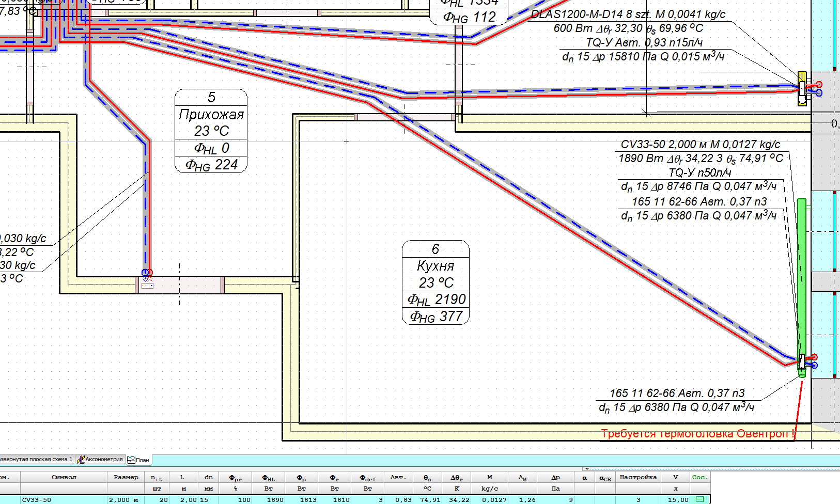
Task: Click the 34,22 temperature drop cell
Action: [457, 499]
